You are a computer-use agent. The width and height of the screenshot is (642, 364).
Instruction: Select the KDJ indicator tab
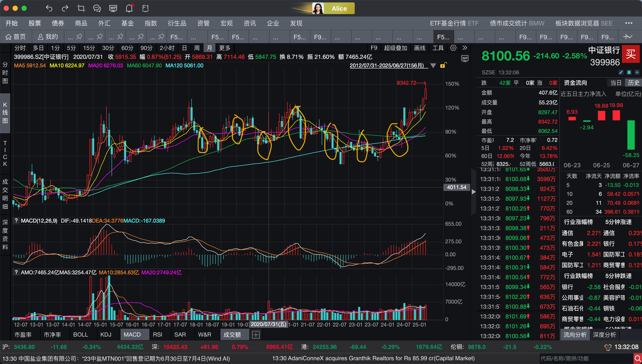coord(106,335)
